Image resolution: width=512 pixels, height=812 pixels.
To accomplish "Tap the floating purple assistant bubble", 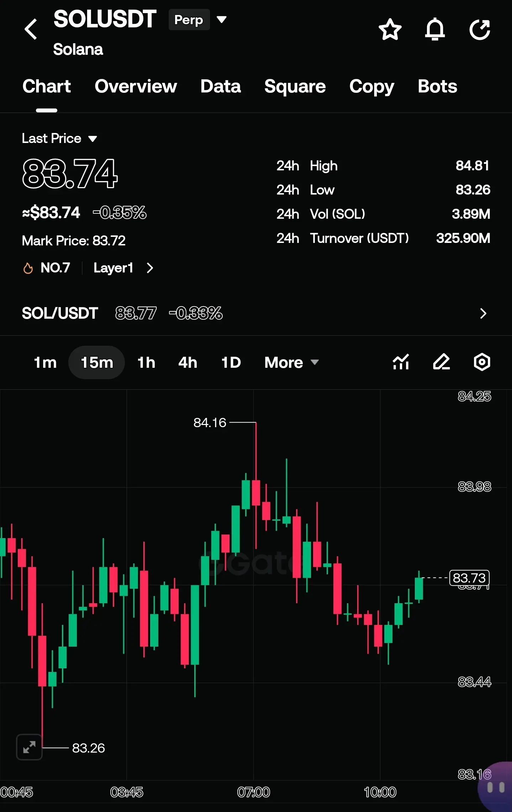I will (x=495, y=787).
